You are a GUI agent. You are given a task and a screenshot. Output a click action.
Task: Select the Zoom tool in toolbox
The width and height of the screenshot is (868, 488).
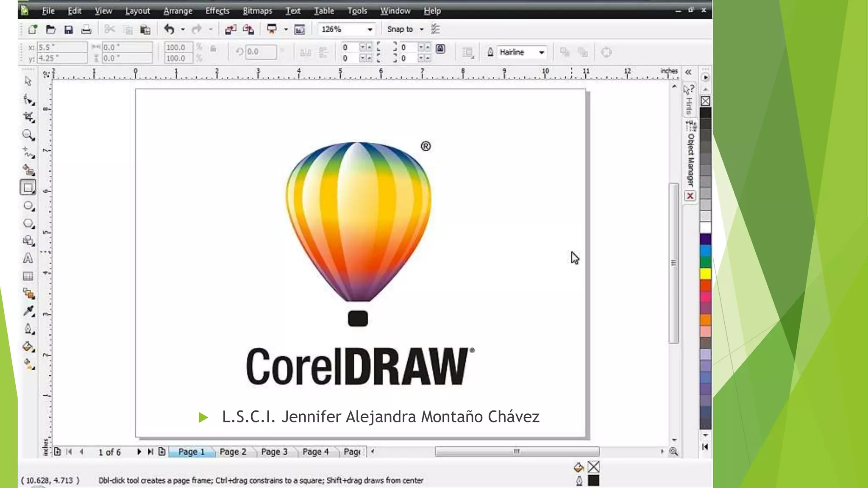(28, 135)
